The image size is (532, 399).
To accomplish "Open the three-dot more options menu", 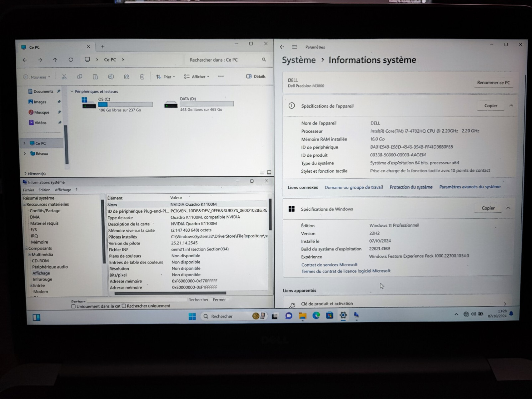I will (x=221, y=77).
